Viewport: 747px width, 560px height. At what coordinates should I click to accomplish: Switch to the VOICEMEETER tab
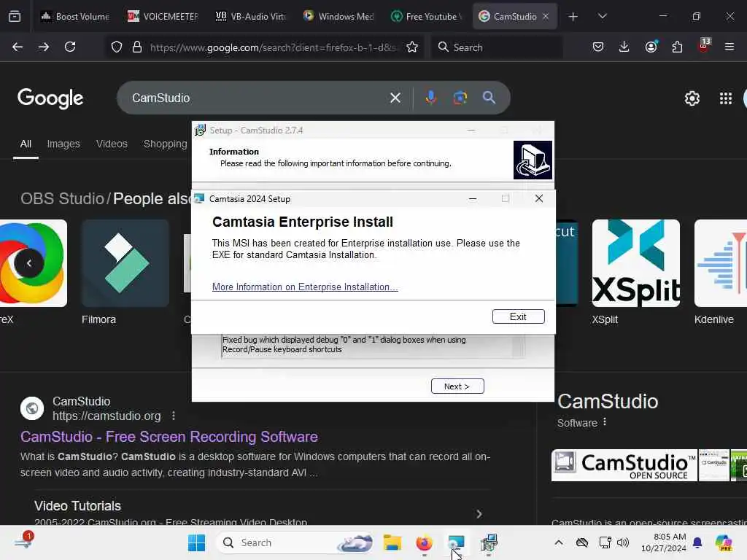click(x=163, y=16)
